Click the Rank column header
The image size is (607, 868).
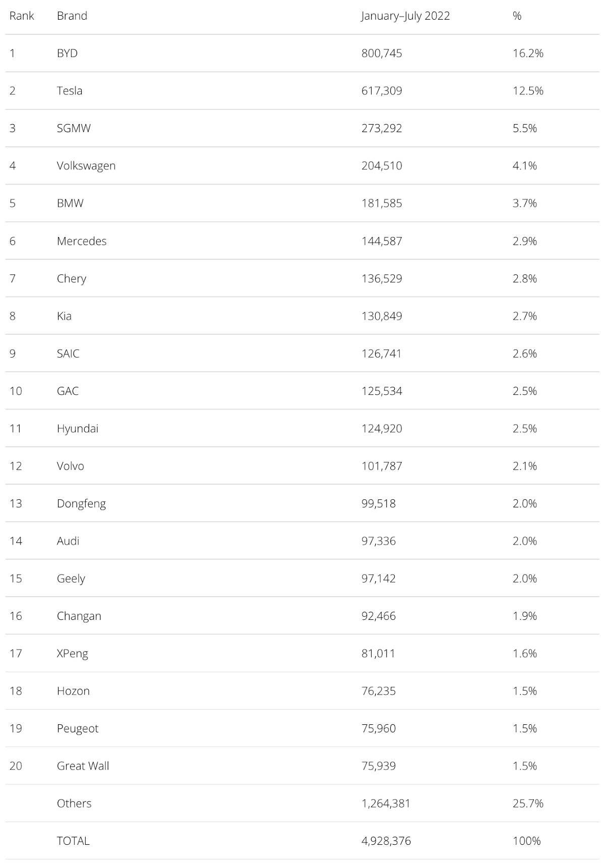(22, 16)
